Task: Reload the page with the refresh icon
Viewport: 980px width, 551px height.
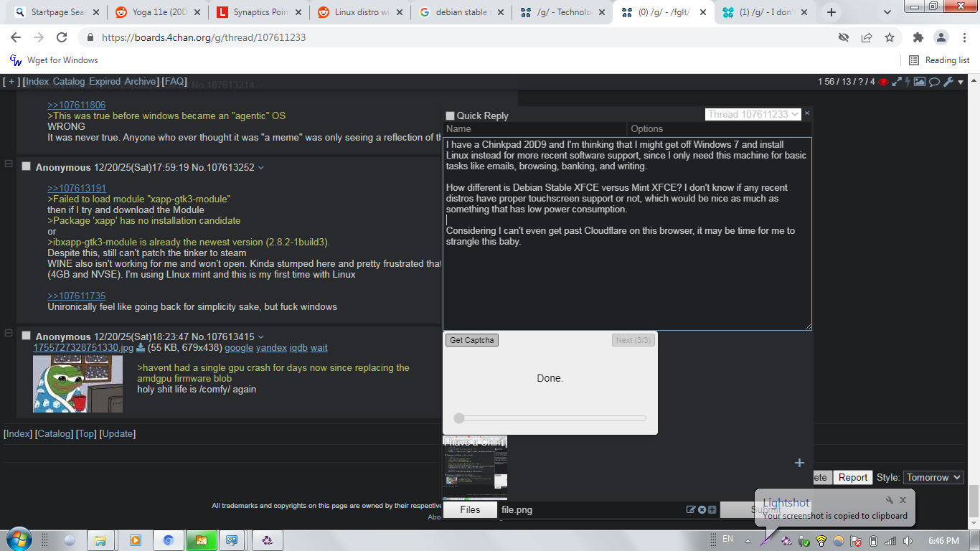Action: click(x=62, y=37)
